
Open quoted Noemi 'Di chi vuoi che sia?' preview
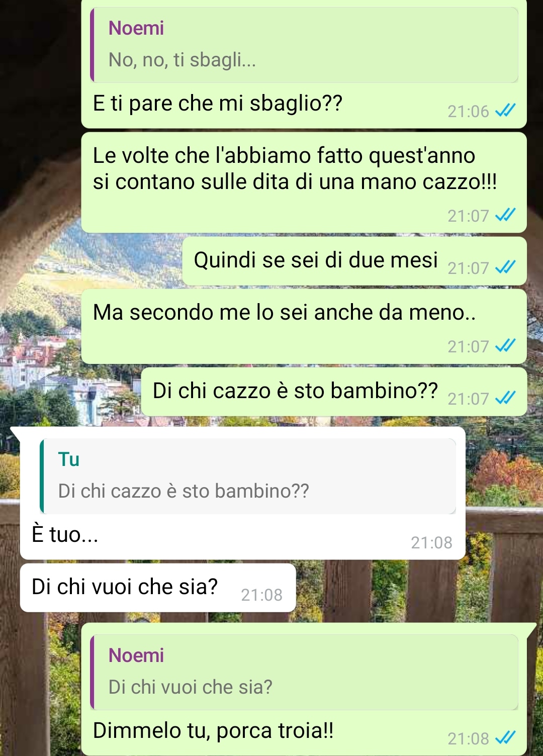[x=304, y=672]
